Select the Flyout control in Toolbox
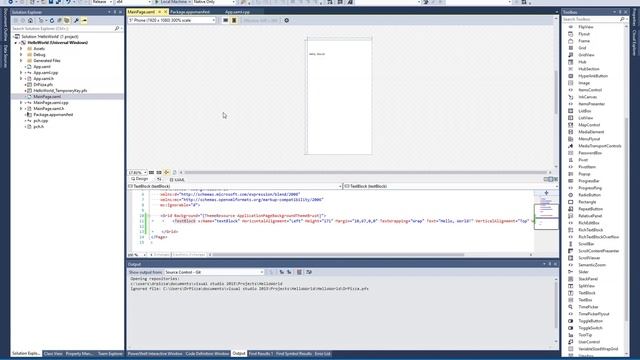Screen dimensions: 640x360 584,34
